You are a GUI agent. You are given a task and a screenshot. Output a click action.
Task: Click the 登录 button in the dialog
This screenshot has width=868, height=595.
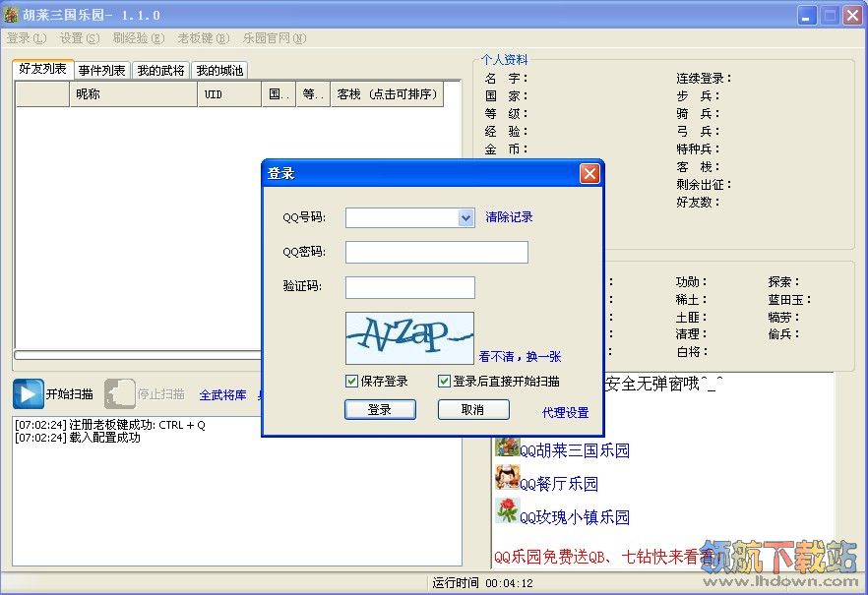380,410
